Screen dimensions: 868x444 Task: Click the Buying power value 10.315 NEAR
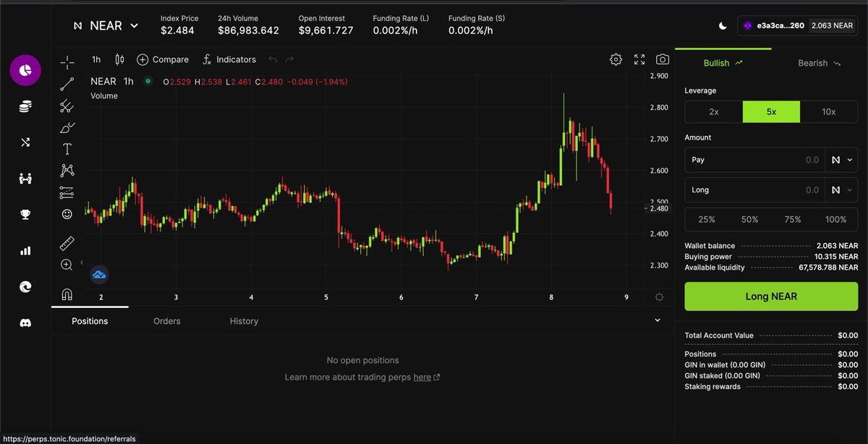835,257
